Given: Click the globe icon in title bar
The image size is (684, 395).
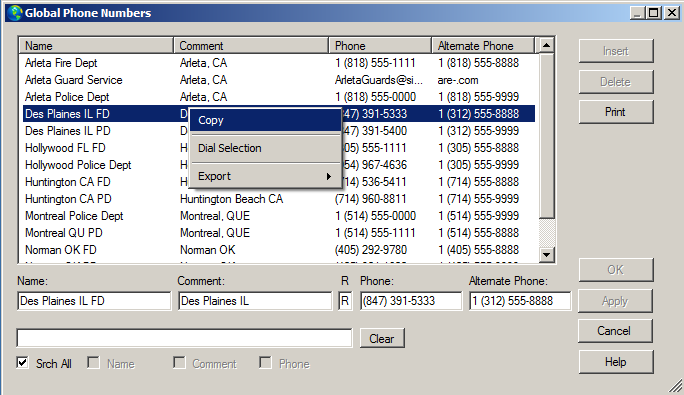Looking at the screenshot, I should pyautogui.click(x=14, y=13).
